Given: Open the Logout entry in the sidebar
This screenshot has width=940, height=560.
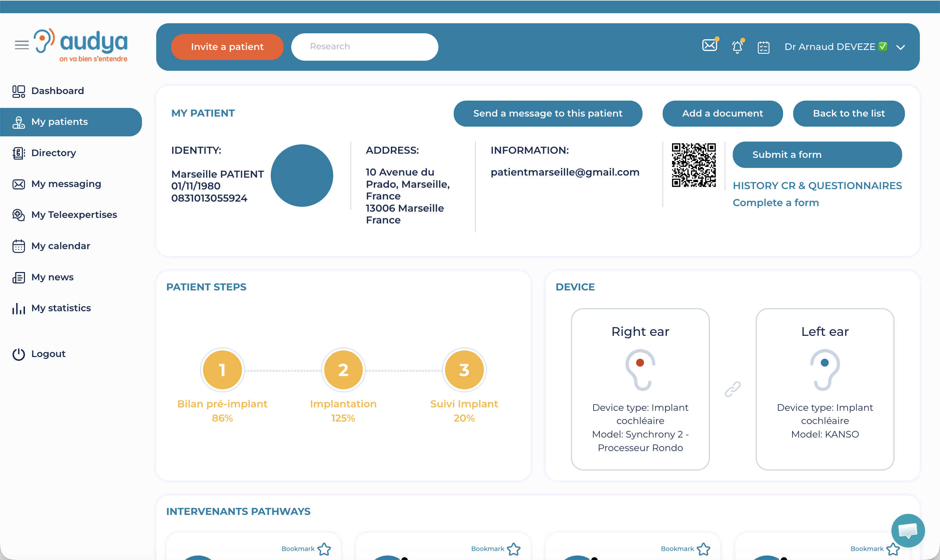Looking at the screenshot, I should 48,354.
